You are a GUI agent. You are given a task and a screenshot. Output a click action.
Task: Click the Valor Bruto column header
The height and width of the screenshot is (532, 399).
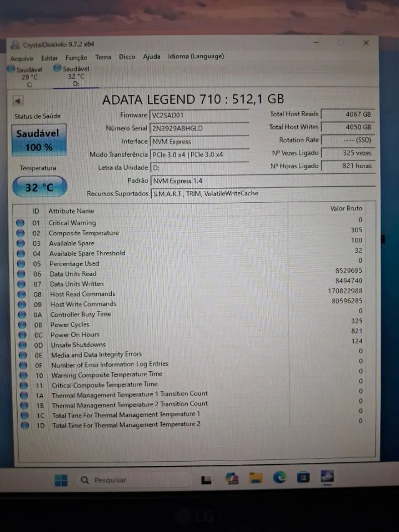(x=346, y=208)
